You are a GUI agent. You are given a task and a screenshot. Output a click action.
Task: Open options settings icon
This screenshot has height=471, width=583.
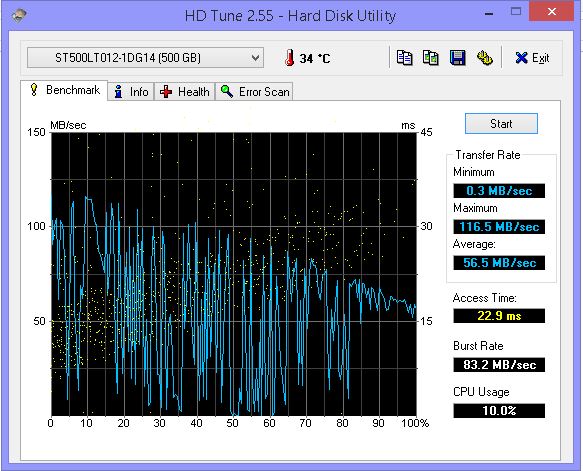484,58
